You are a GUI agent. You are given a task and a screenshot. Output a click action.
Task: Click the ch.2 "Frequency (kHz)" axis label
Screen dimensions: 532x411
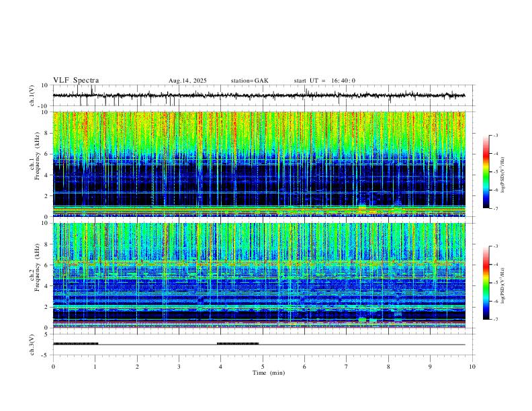point(37,267)
